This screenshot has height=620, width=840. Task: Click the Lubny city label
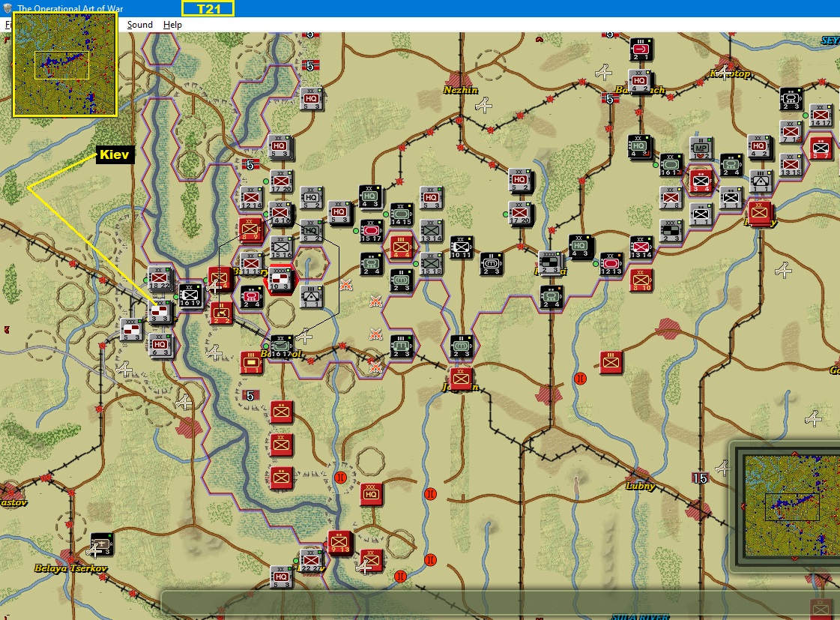[640, 486]
